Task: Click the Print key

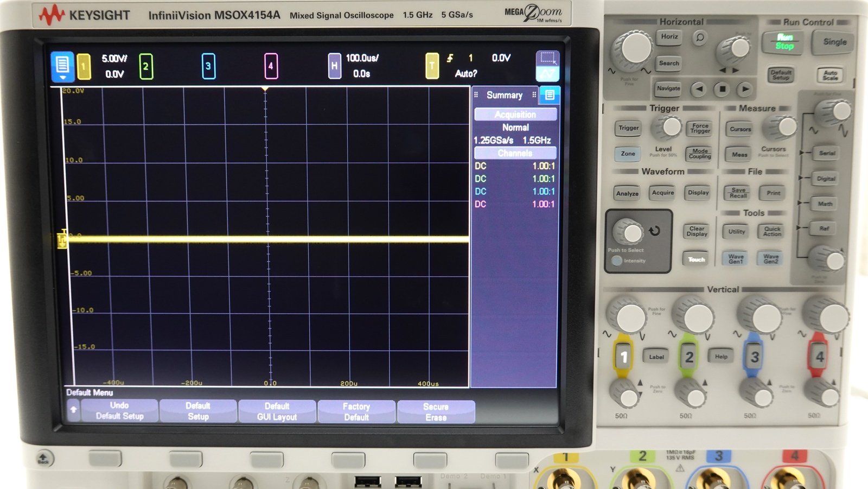Action: point(773,193)
